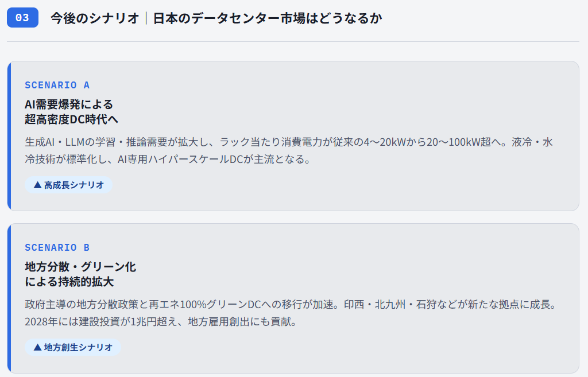Image resolution: width=588 pixels, height=377 pixels.
Task: Click the 超高密度DC時代へ title line
Action: point(71,119)
